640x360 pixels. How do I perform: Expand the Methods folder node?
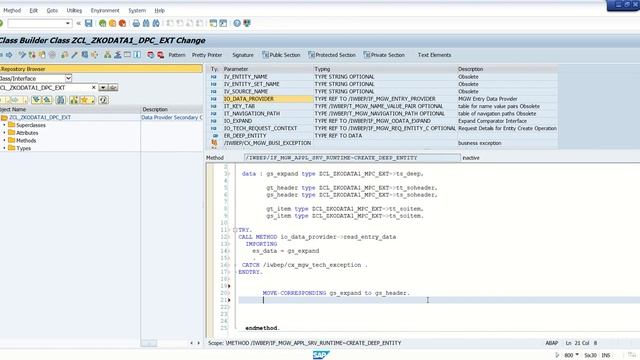[x=4, y=140]
